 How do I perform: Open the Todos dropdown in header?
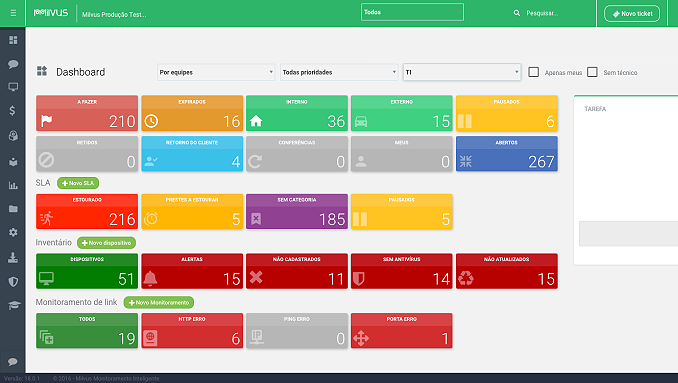coord(412,12)
